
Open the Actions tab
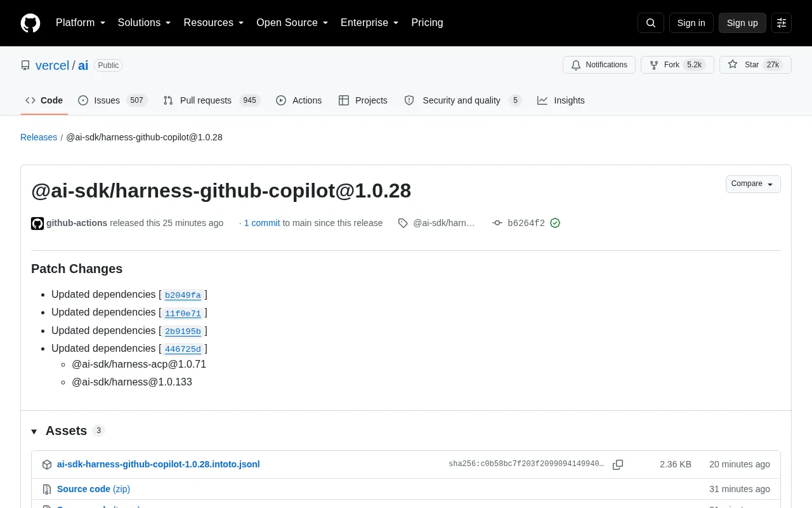(x=299, y=100)
